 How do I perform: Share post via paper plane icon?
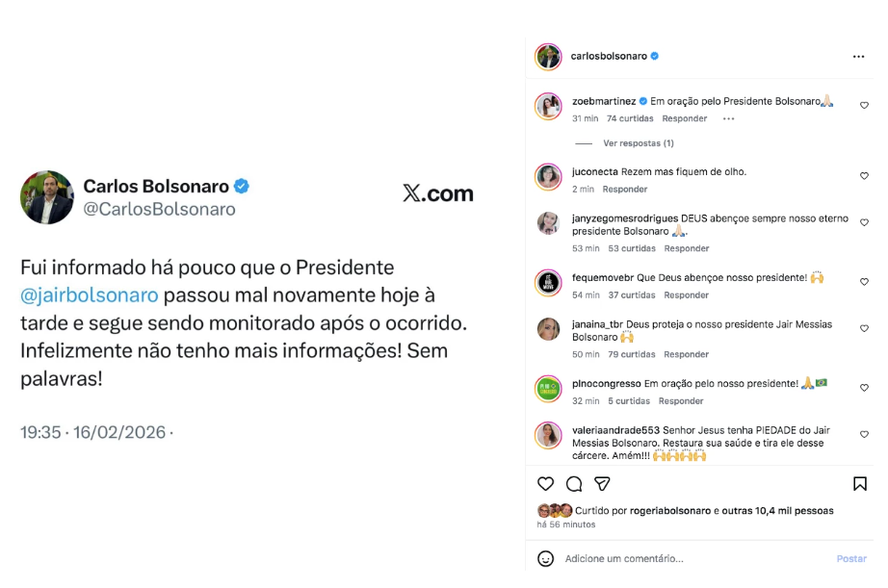(602, 484)
